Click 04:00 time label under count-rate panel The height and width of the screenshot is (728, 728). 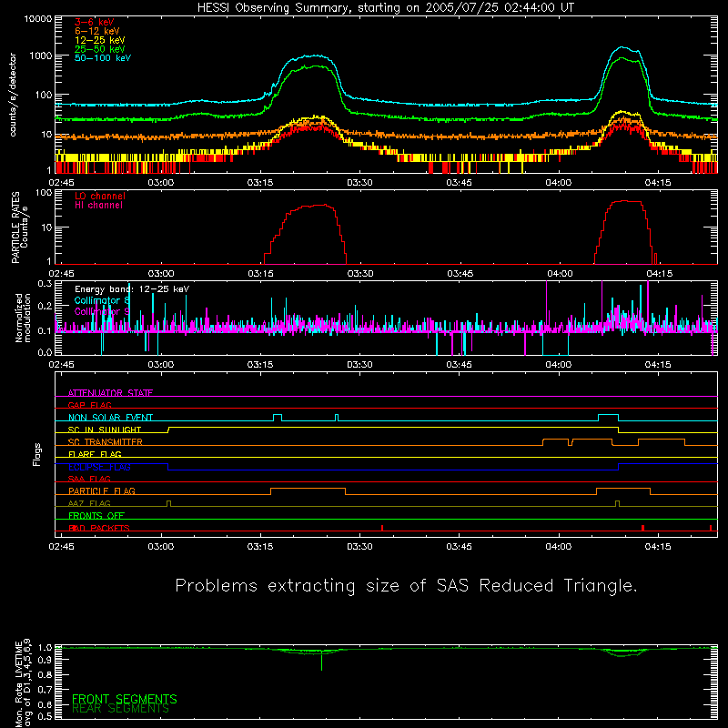558,183
